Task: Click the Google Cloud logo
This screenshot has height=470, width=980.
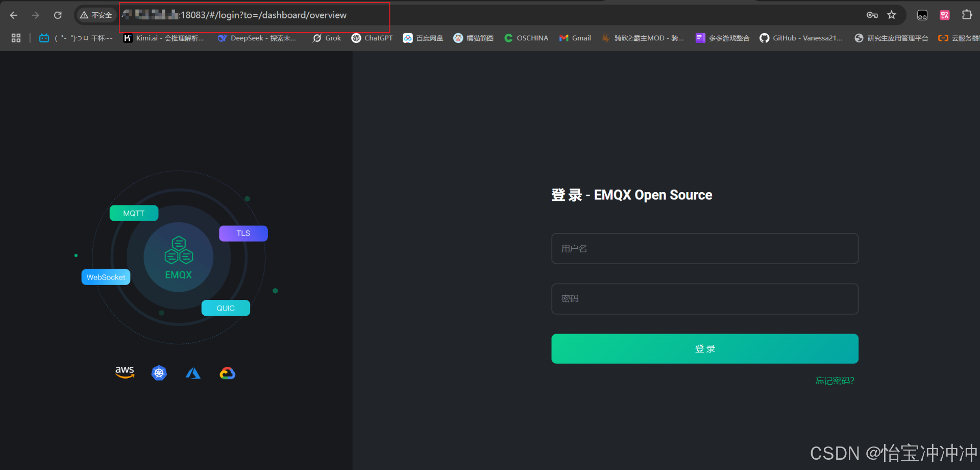Action: pos(228,373)
